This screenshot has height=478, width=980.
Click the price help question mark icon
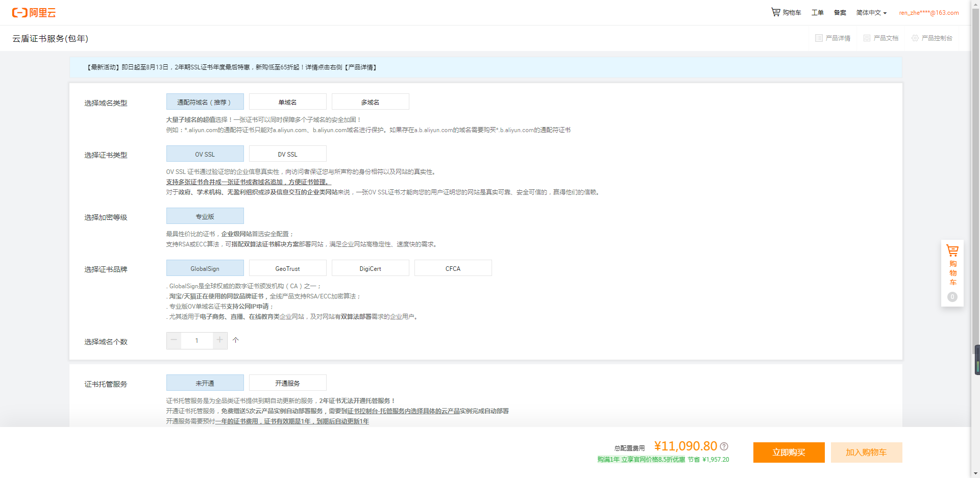click(x=724, y=446)
